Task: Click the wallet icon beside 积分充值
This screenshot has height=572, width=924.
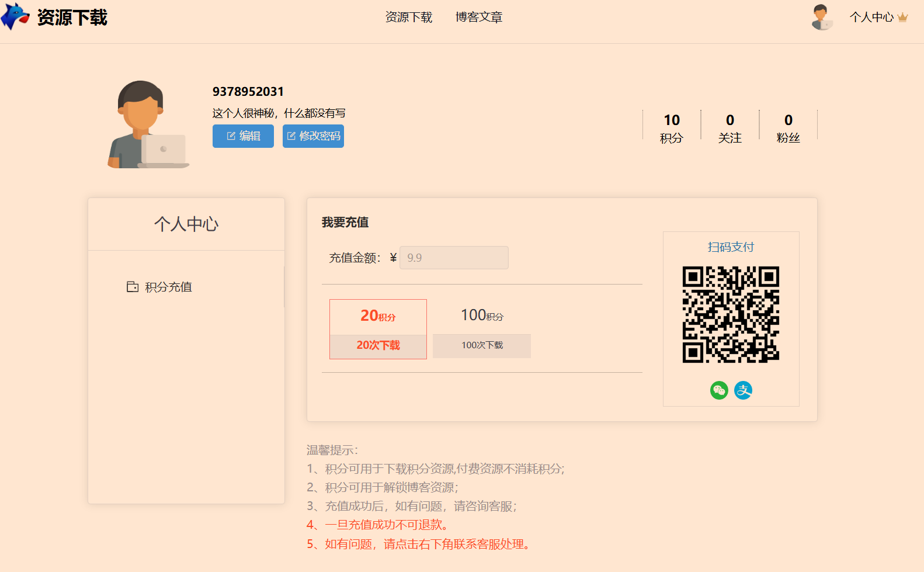Action: click(133, 287)
